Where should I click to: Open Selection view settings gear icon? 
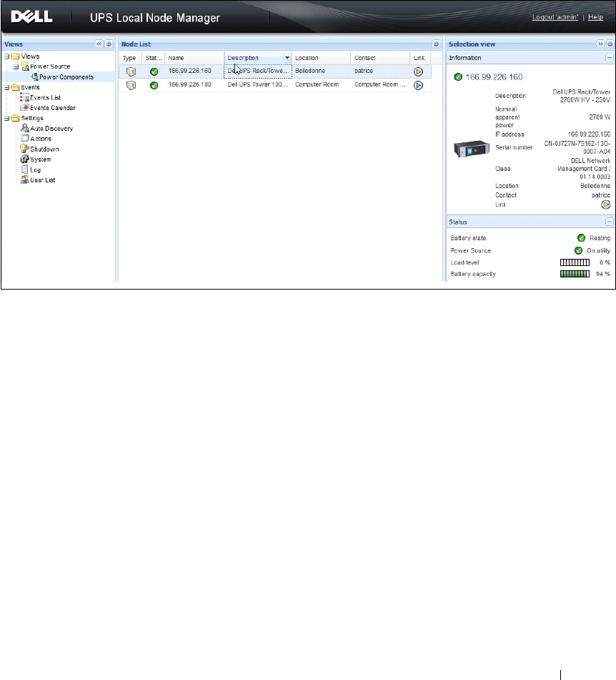click(x=610, y=44)
